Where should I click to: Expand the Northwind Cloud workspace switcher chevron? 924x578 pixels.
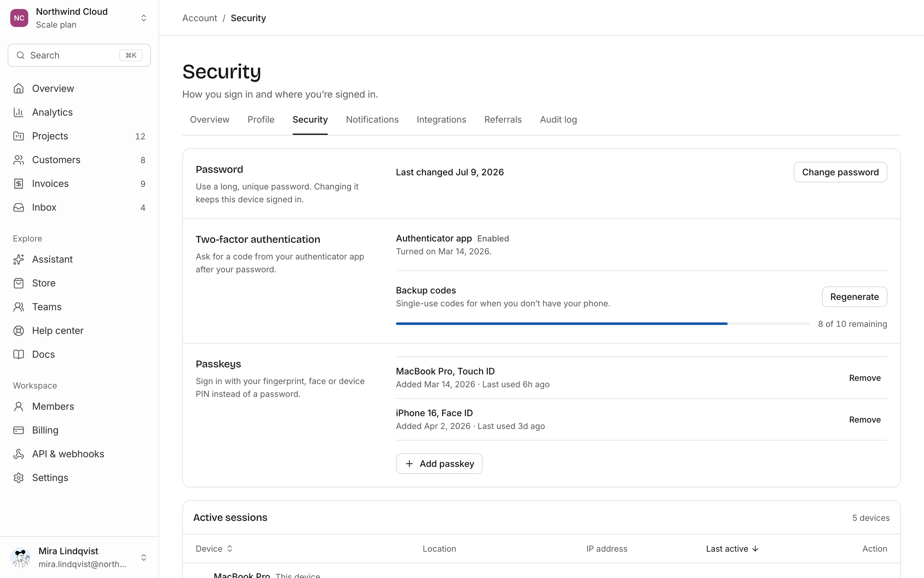tap(143, 18)
